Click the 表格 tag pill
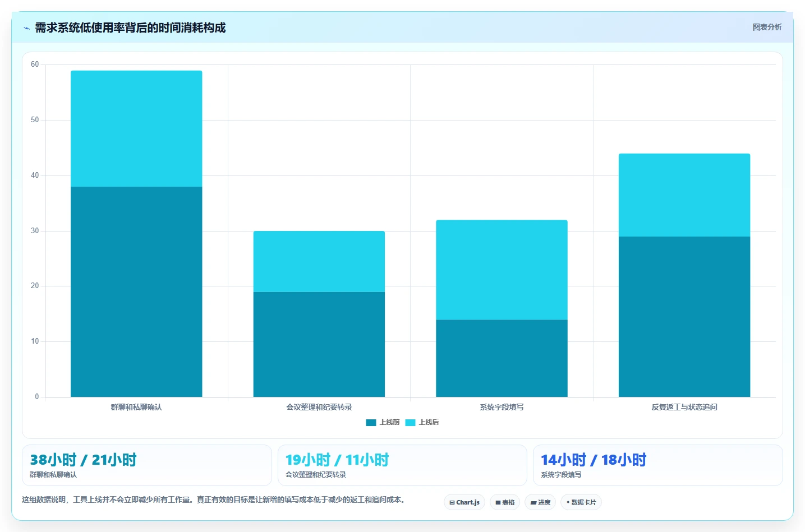The image size is (805, 532). [x=505, y=502]
